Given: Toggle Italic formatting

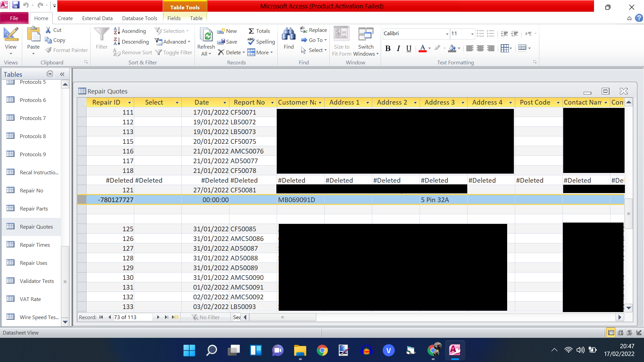Looking at the screenshot, I should click(398, 49).
